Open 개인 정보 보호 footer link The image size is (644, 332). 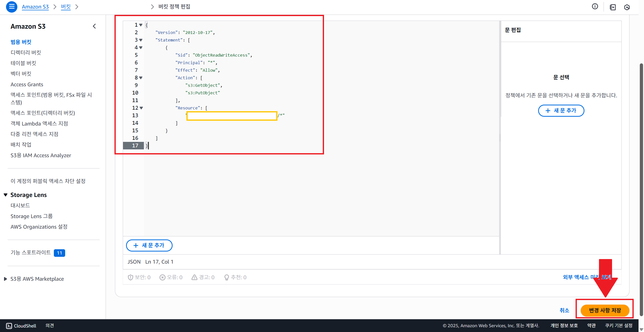564,326
